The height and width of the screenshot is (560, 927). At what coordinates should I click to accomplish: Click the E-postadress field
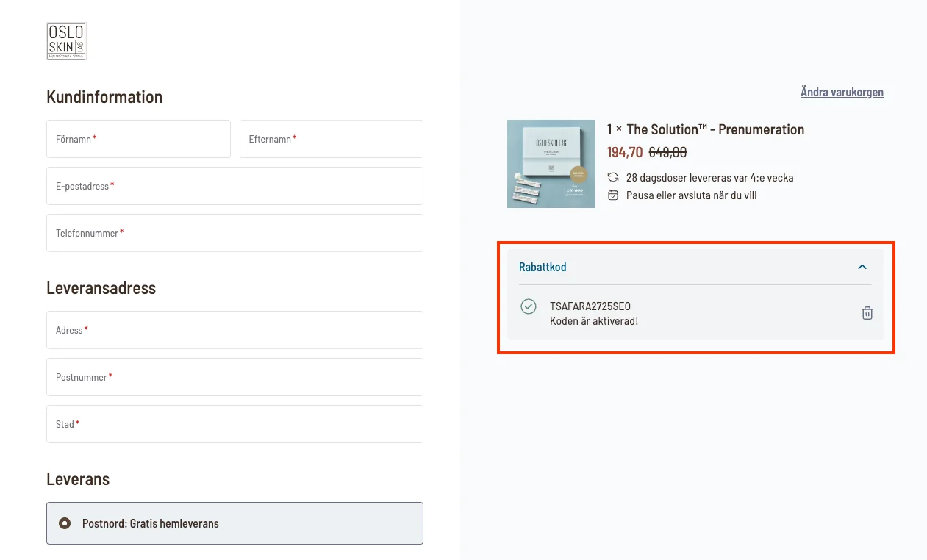click(x=235, y=186)
